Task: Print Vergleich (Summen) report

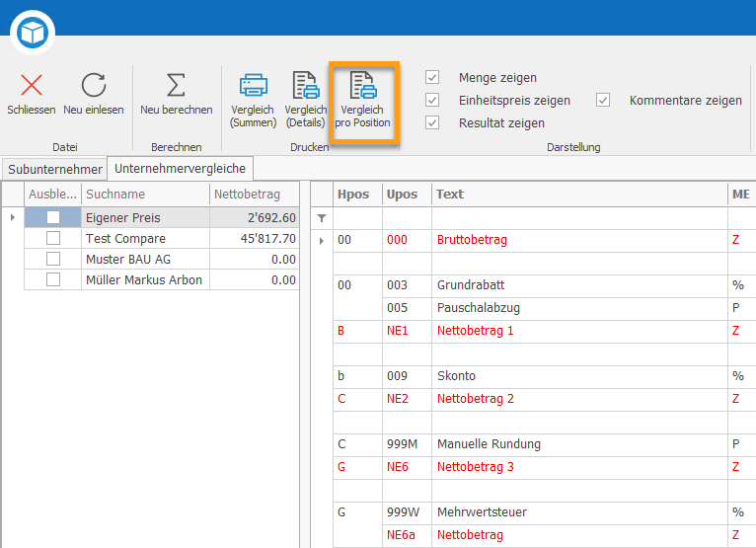Action: [253, 101]
